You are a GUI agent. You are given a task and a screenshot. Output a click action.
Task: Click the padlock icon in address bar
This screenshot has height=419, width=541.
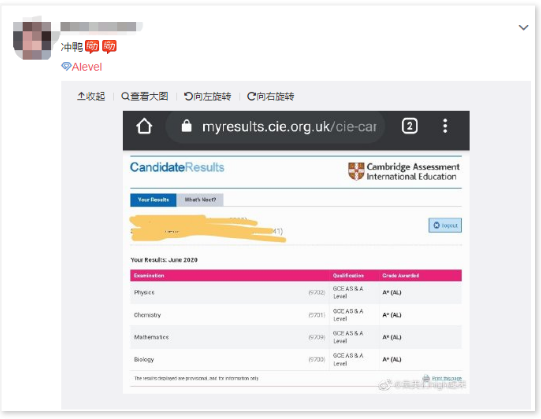tap(187, 126)
